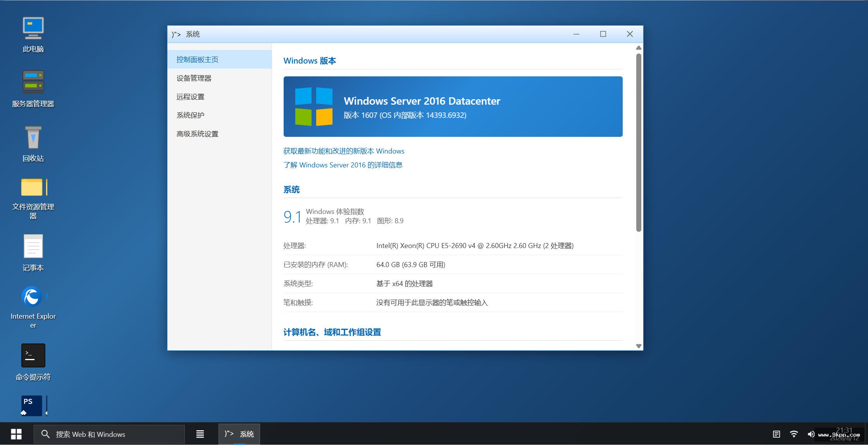868x445 pixels.
Task: Choose 系统保护 in the sidebar
Action: click(x=219, y=115)
